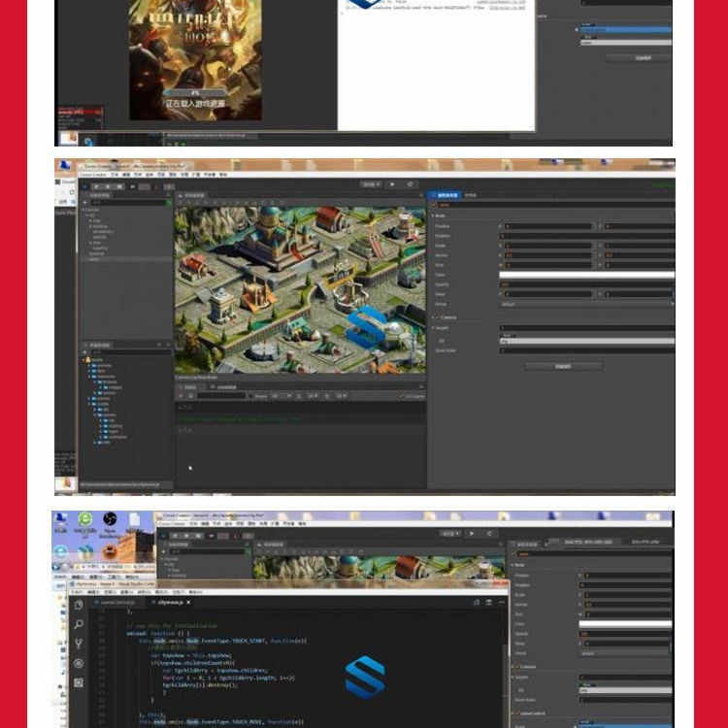Toggle the node active checkbox above the full-city-scene Inspector
Image resolution: width=728 pixels, height=728 pixels.
pyautogui.click(x=435, y=204)
